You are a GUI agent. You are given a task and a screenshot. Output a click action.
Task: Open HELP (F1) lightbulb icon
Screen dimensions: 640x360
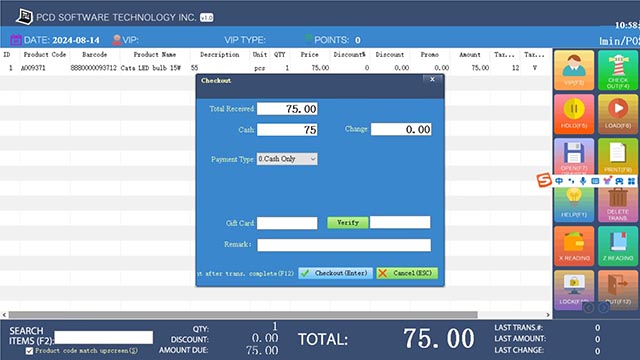574,205
